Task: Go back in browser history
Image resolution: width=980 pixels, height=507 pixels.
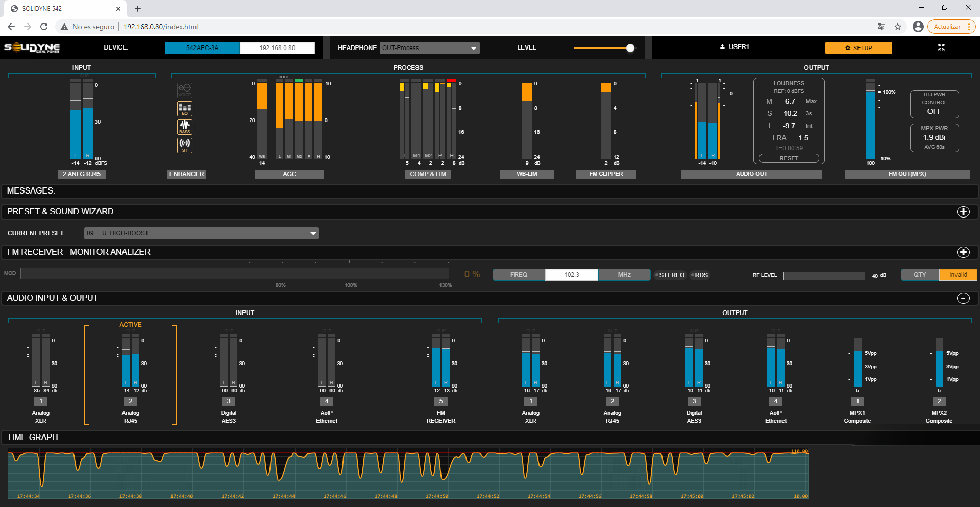Action: pos(11,27)
